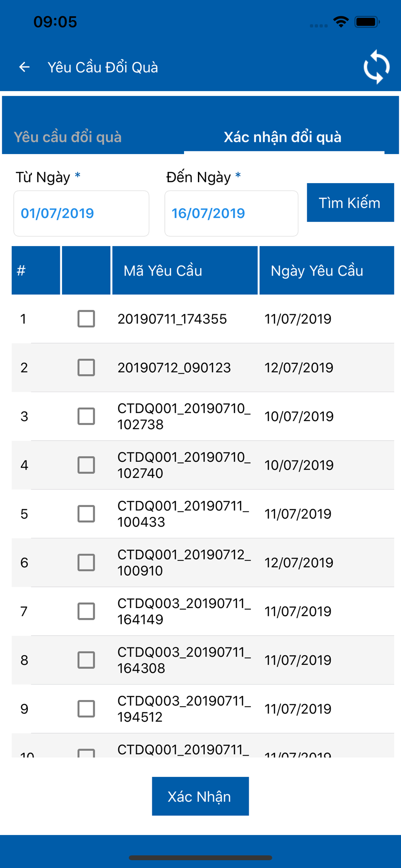The image size is (401, 868).
Task: Open the Từ Ngày date picker field
Action: click(x=82, y=214)
